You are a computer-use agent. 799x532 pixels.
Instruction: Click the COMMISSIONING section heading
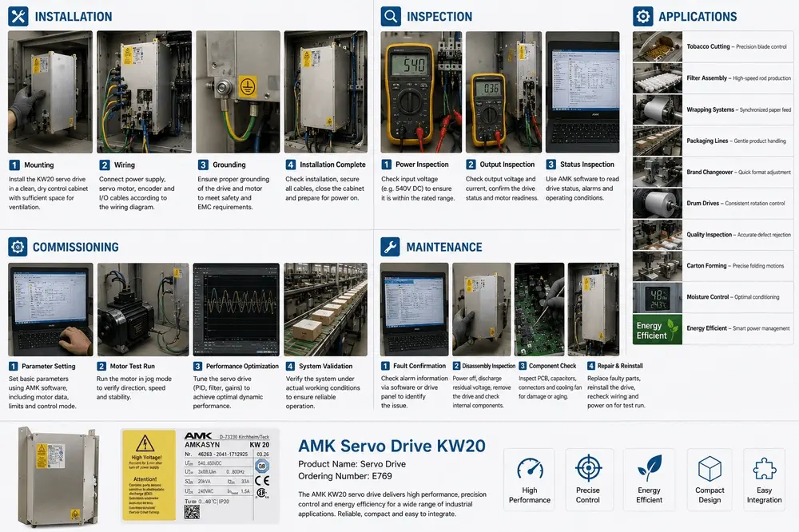pyautogui.click(x=75, y=247)
